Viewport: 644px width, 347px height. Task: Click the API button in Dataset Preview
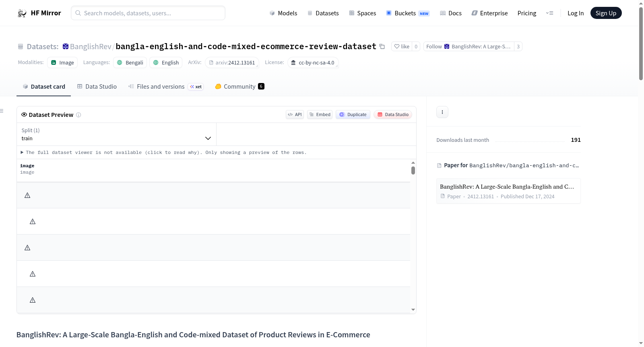[295, 115]
